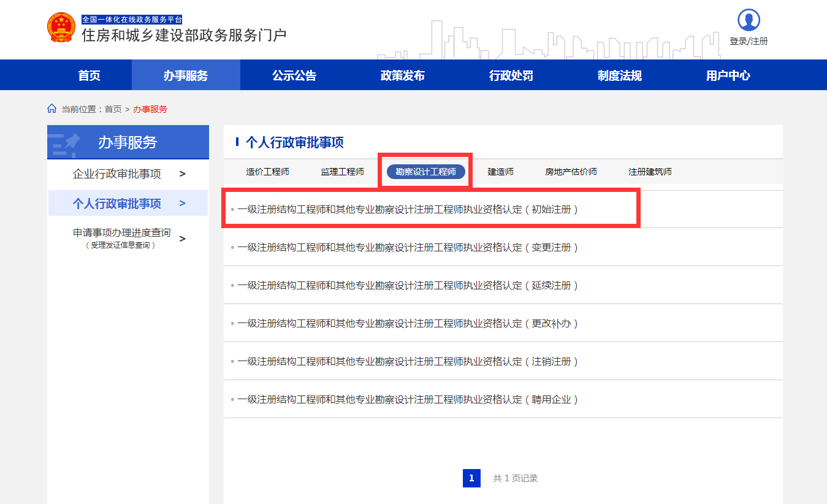Click 办事服务 breadcrumb link
Image resolution: width=827 pixels, height=504 pixels.
tap(150, 109)
